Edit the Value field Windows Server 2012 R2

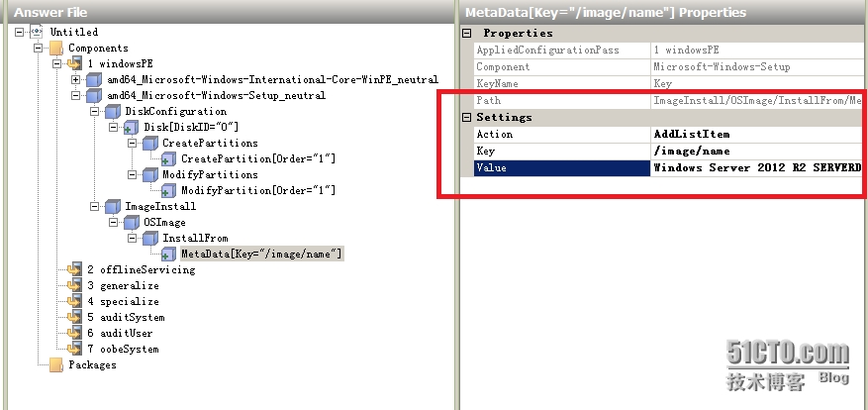[758, 168]
